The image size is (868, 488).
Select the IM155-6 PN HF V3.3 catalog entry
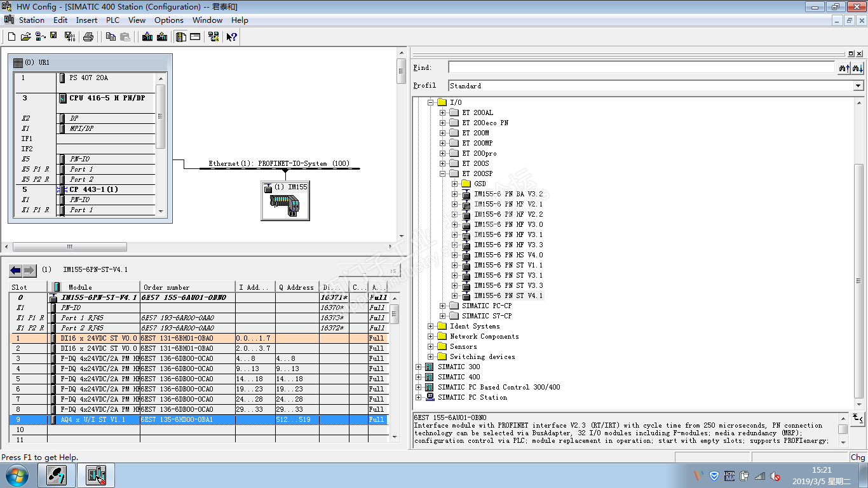pos(508,245)
